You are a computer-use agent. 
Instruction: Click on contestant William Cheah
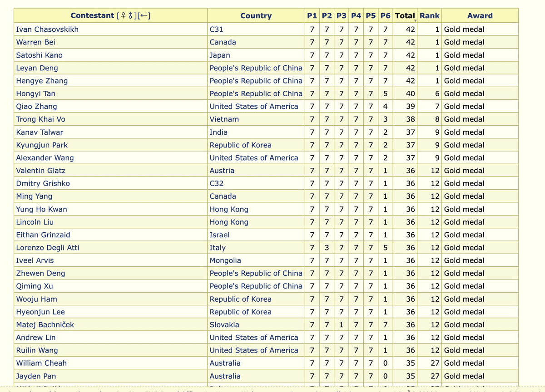(x=41, y=363)
